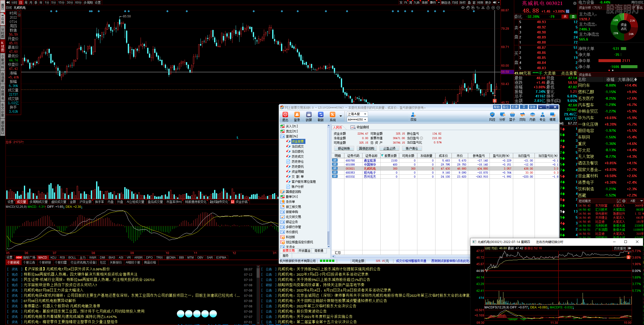Expand the dropdown arrow next to 系统 icon
Viewport: 644px width, 325px height.
[x=341, y=116]
